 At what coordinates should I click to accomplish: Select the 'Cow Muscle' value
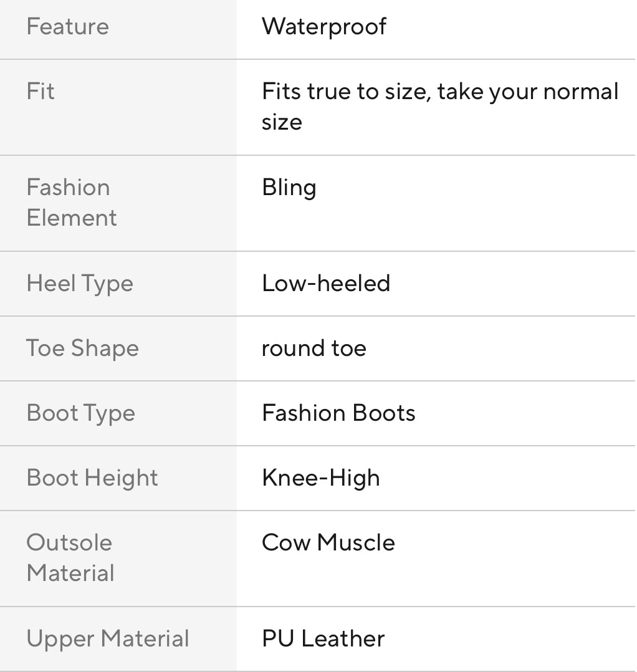point(328,543)
